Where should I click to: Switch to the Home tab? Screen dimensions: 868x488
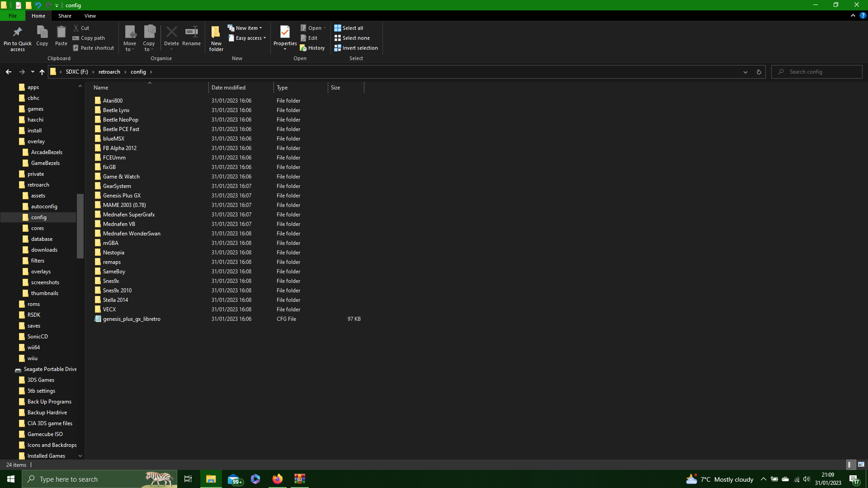tap(38, 16)
